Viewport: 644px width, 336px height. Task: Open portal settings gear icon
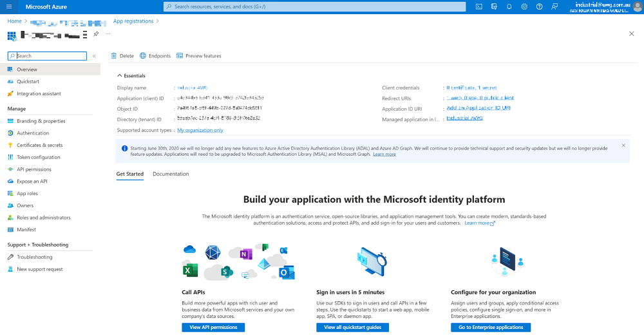pos(524,6)
